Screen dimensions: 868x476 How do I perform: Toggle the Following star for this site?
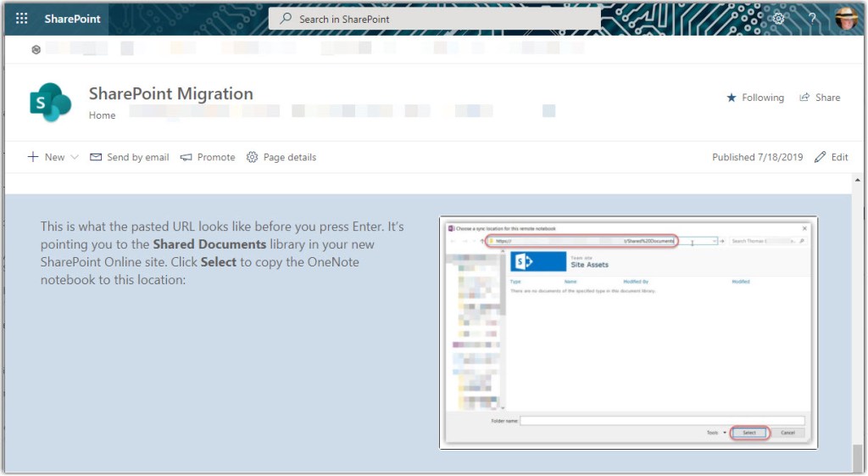[755, 98]
